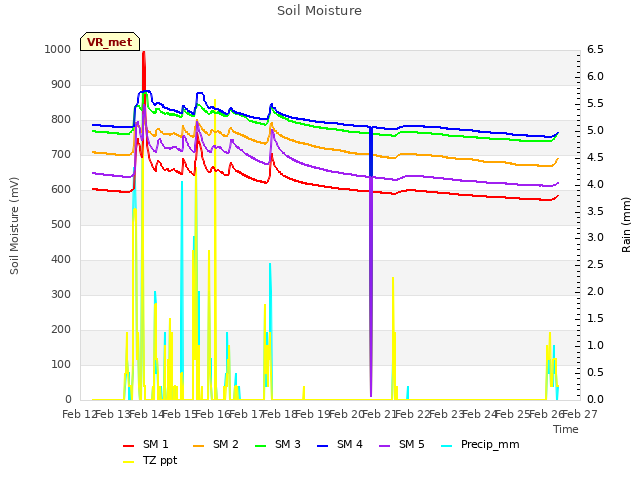Click the SM 1 legend entry
The height and width of the screenshot is (480, 640).
point(146,444)
